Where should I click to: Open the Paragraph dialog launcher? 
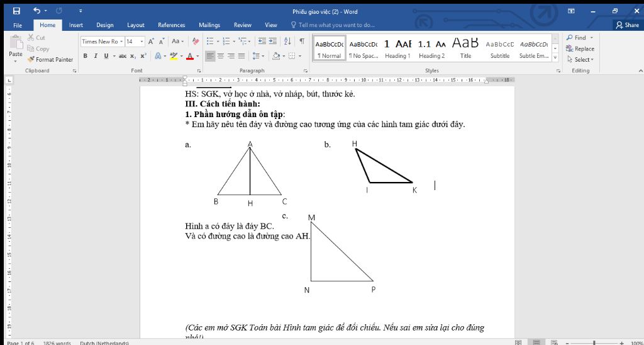pos(306,71)
